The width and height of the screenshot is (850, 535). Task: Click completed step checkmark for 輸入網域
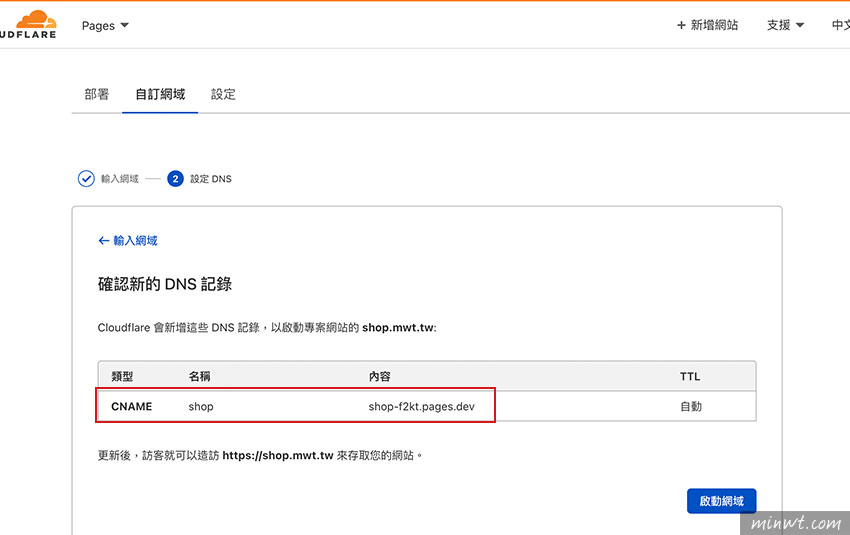(x=86, y=178)
